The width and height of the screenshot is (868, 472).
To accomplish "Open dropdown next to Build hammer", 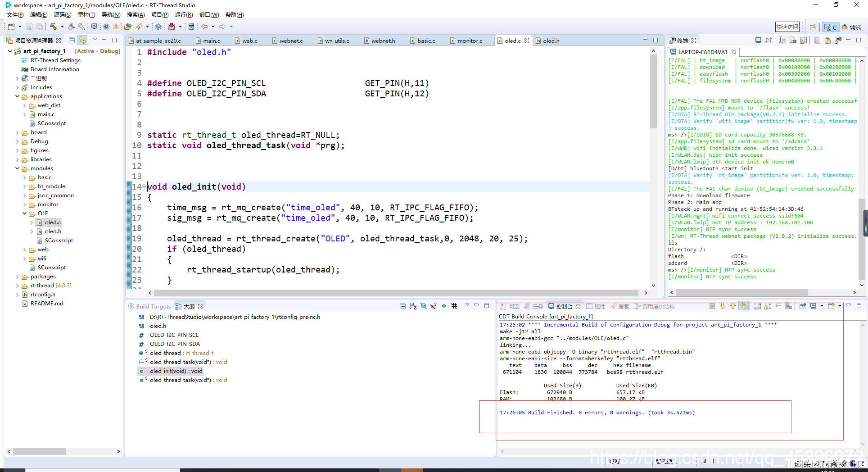I will [62, 27].
